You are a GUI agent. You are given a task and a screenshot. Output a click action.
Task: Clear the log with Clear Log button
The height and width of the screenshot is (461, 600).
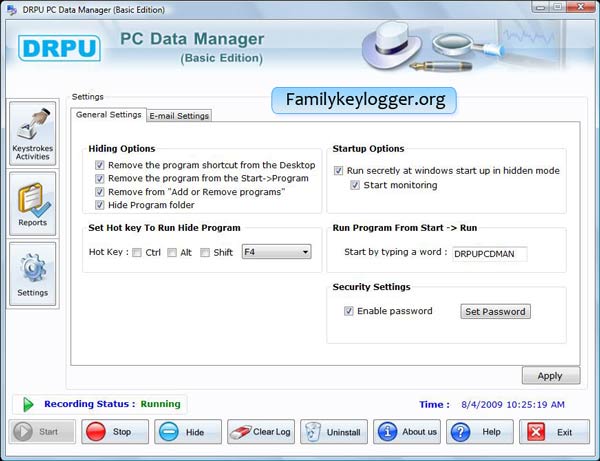261,432
